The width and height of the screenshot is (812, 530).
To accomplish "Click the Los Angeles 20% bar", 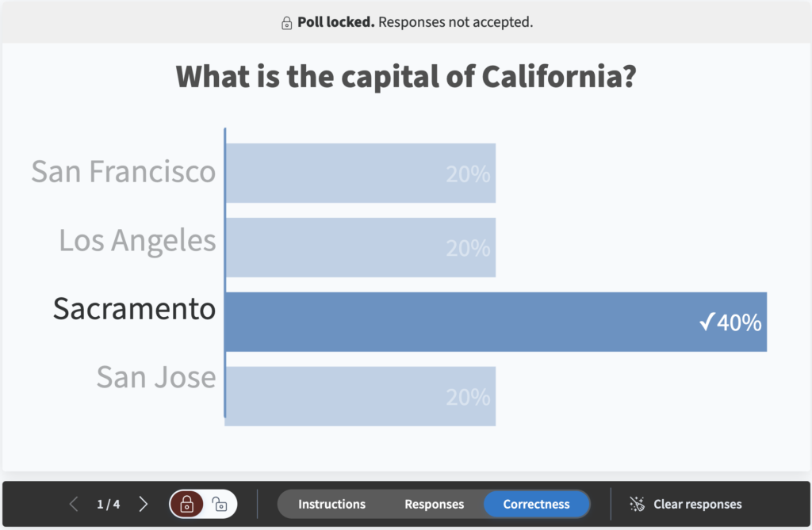I will pyautogui.click(x=361, y=247).
